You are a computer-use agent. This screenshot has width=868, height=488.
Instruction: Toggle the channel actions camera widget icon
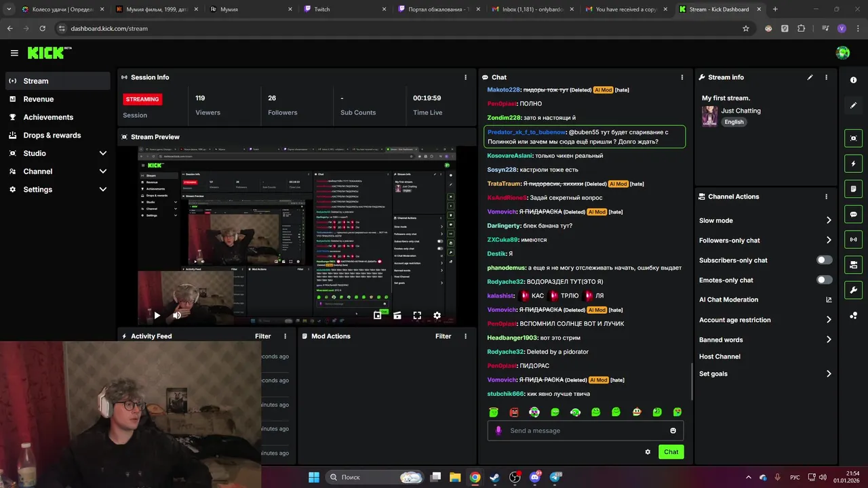tap(853, 264)
